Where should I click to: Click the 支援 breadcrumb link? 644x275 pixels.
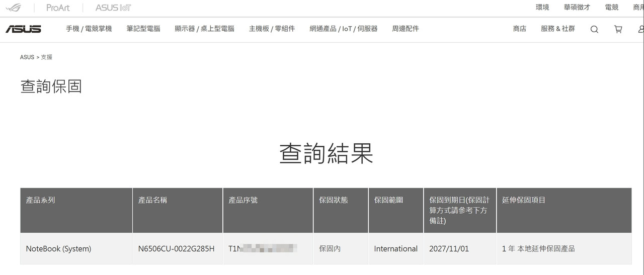pyautogui.click(x=46, y=57)
